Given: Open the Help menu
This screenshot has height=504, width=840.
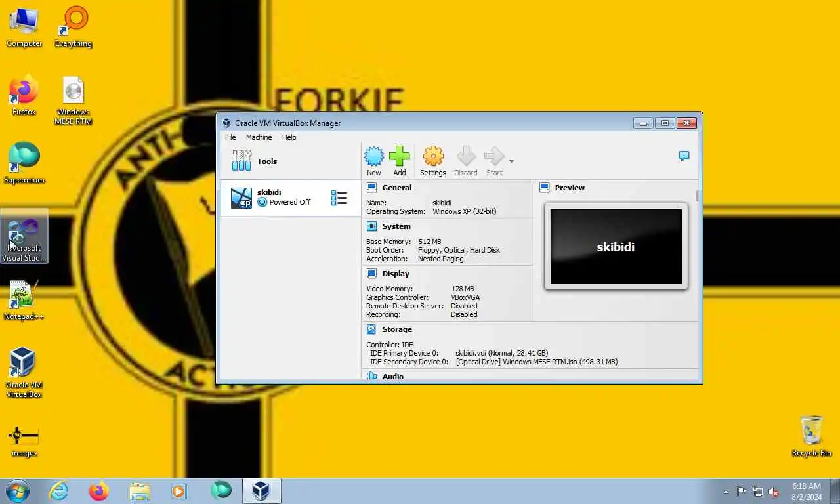Looking at the screenshot, I should pyautogui.click(x=289, y=137).
